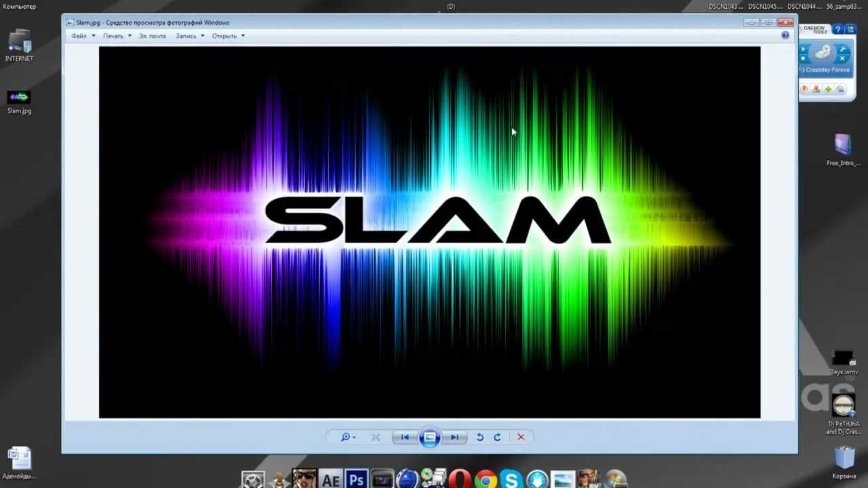
Task: Select the Slam.jpg desktop file
Action: 19,102
